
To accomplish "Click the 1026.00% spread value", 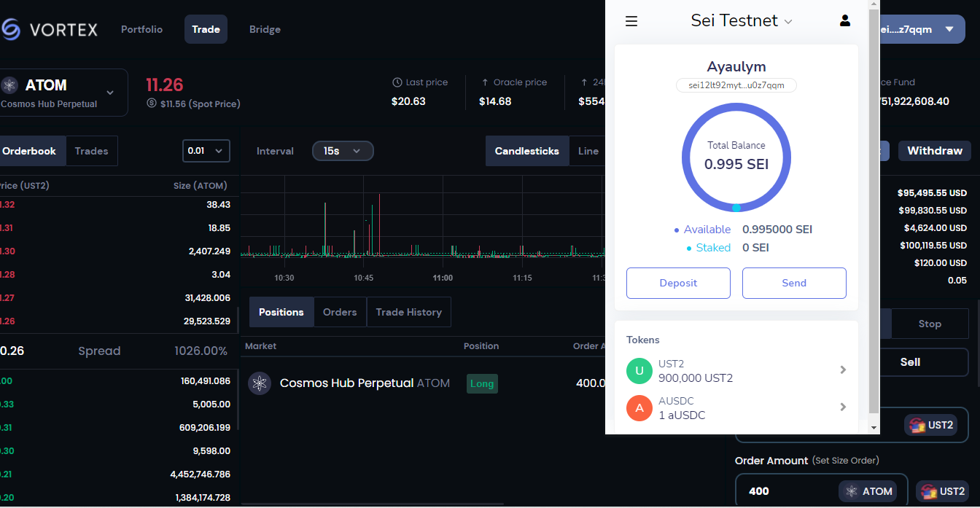I will (201, 351).
